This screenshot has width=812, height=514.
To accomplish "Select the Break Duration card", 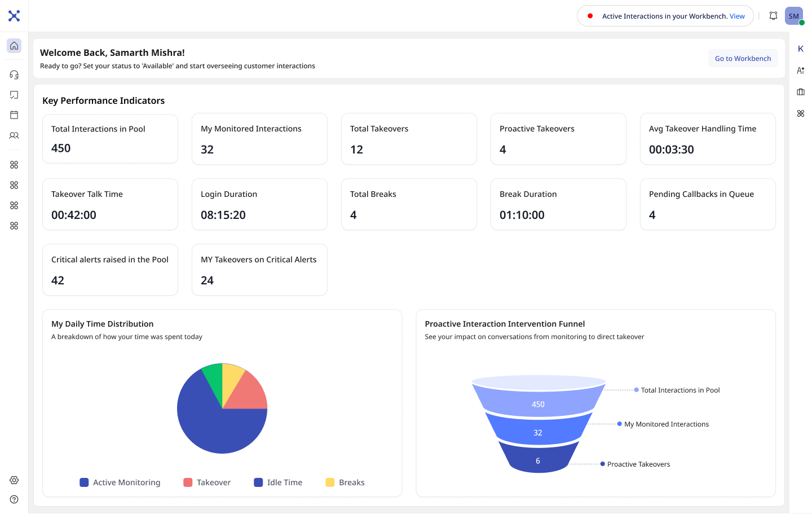I will [558, 204].
